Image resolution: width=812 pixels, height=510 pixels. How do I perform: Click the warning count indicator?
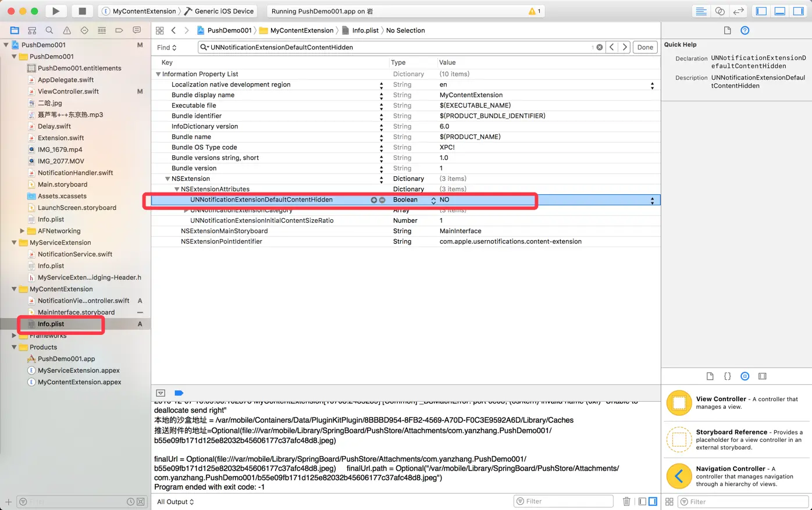[x=535, y=11]
